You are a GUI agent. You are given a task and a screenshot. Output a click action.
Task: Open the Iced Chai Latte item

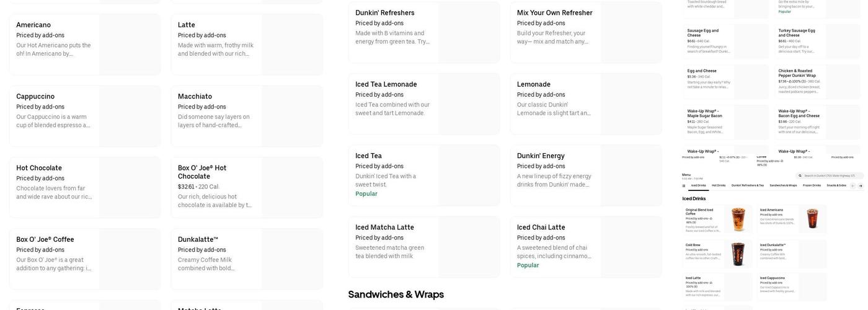coord(586,247)
